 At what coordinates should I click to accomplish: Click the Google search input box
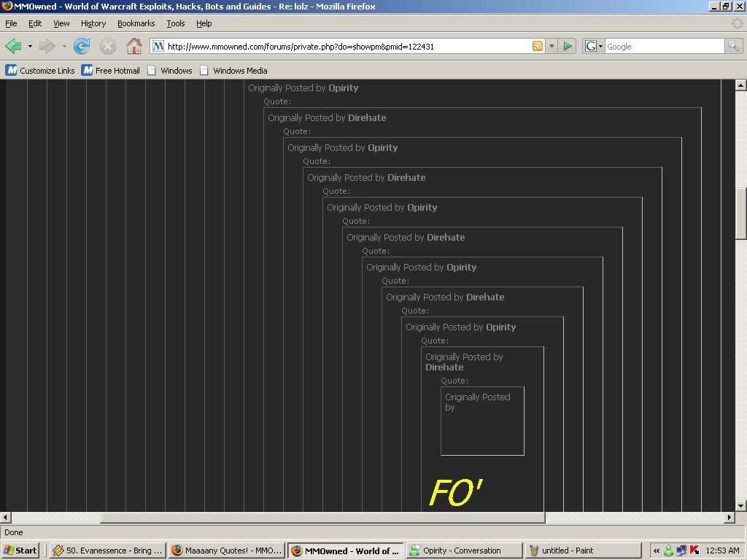tap(665, 46)
